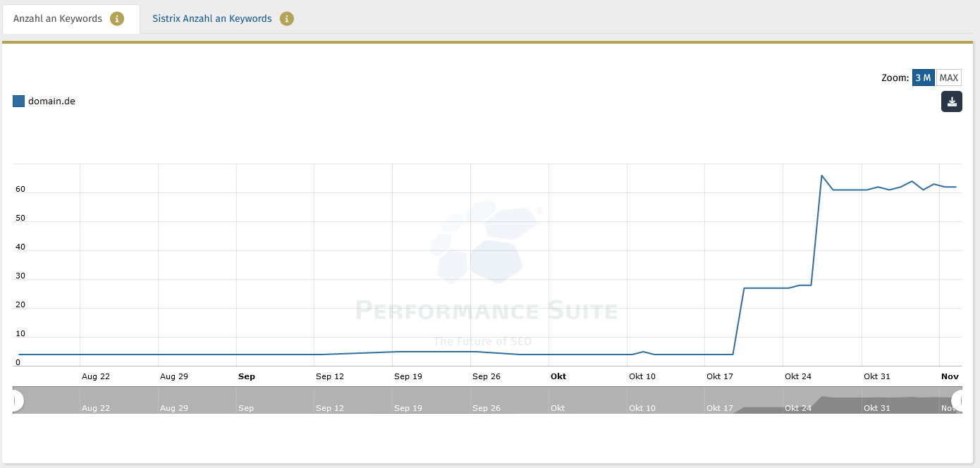Click the Zoom: label
This screenshot has width=980, height=468.
pyautogui.click(x=895, y=78)
